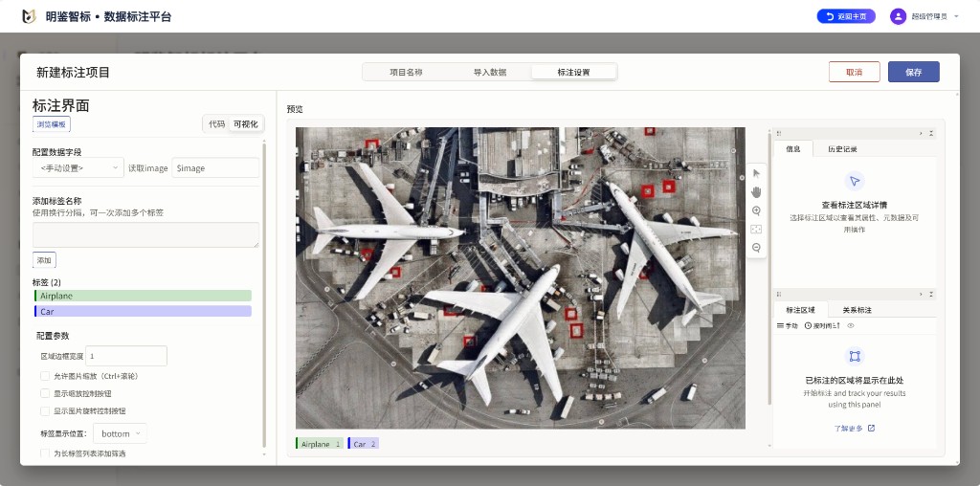980x486 pixels.
Task: Enable 允许图片缩放 checkbox
Action: tap(45, 376)
